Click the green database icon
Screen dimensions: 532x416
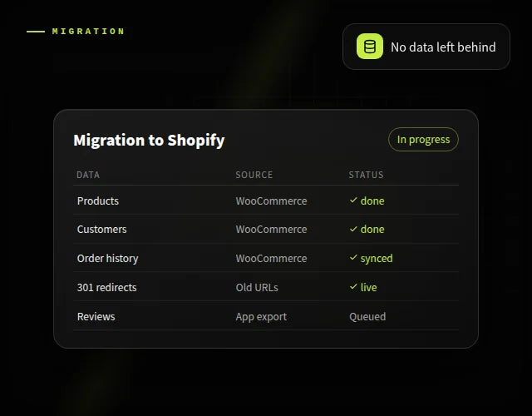coord(369,47)
